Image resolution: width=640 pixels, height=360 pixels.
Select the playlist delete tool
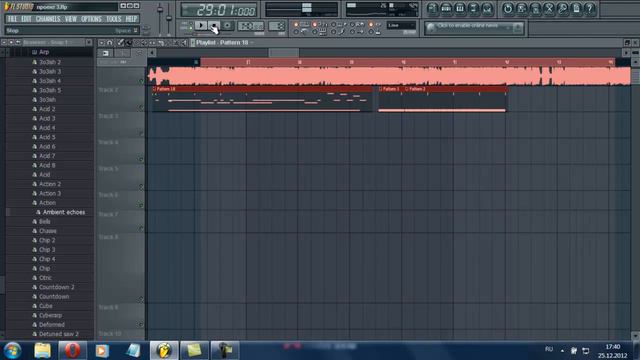click(x=137, y=42)
